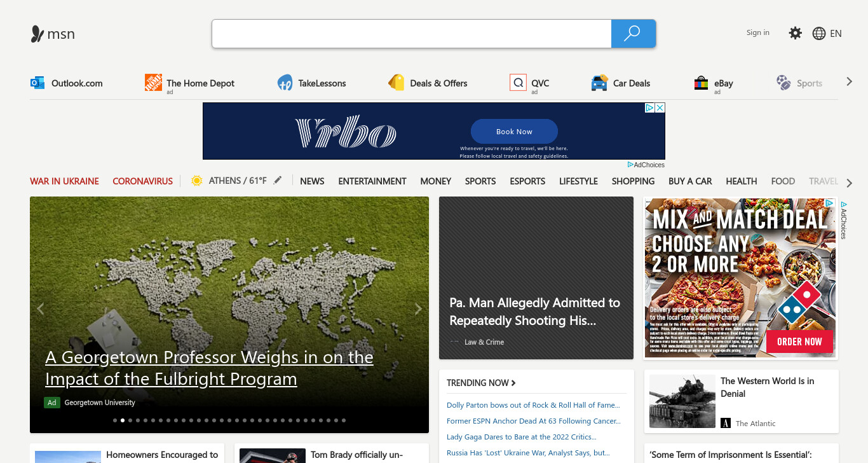Click into the MSN search input field
This screenshot has width=868, height=463.
[x=412, y=34]
